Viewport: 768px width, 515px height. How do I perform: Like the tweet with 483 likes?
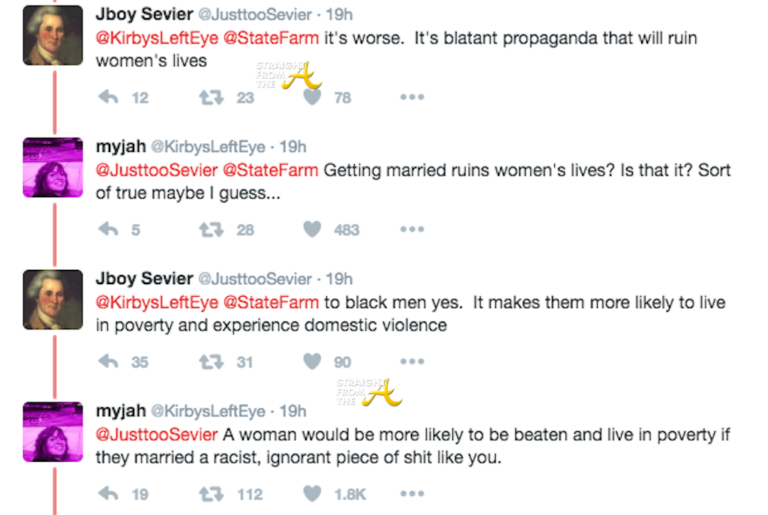point(313,230)
